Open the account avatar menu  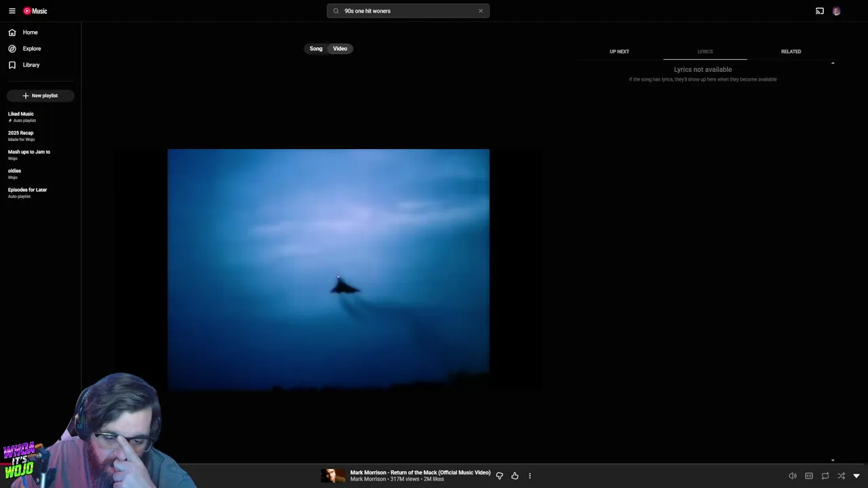(x=836, y=11)
